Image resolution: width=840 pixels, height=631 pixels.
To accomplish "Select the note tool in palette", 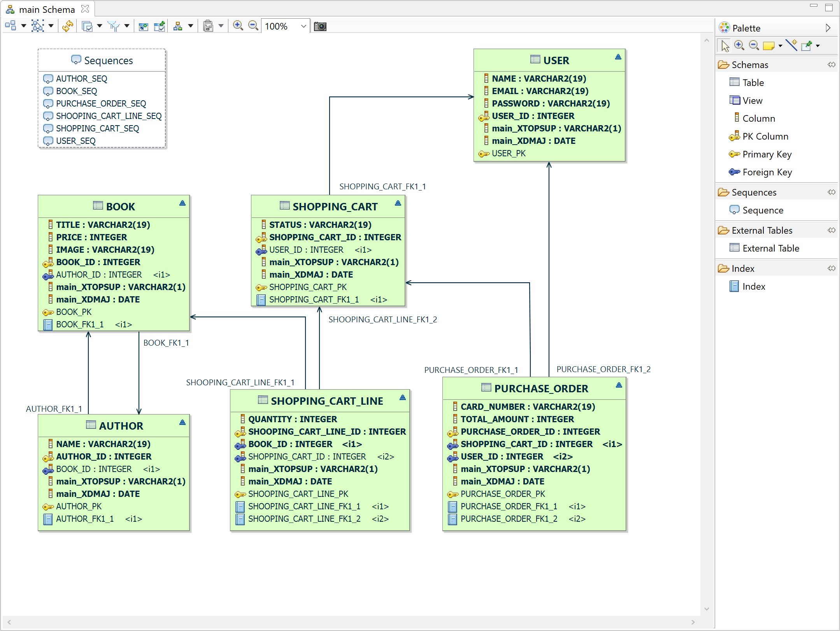I will [x=768, y=46].
